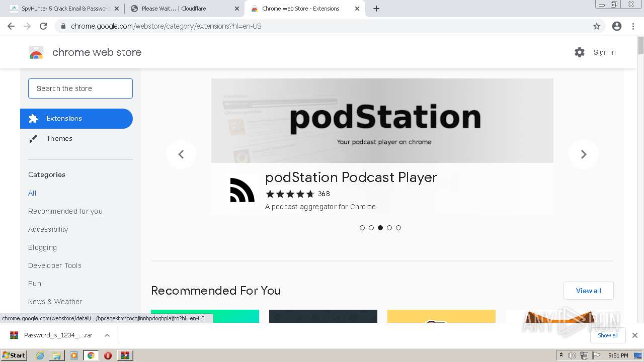Open green recommended extension thumbnail
The image size is (644, 362).
[x=205, y=316]
